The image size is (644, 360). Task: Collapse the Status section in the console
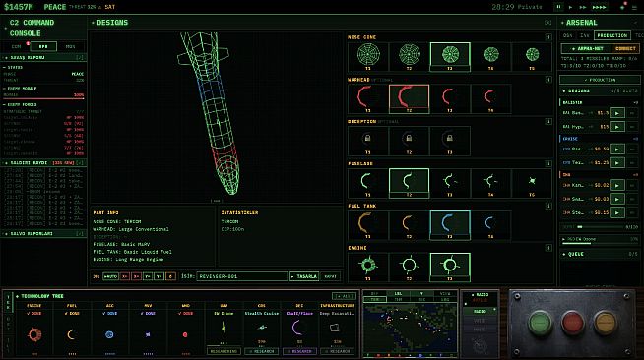(43, 67)
